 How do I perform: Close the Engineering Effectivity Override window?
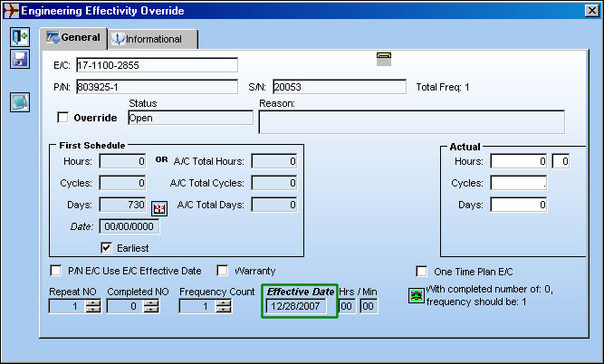click(x=591, y=10)
